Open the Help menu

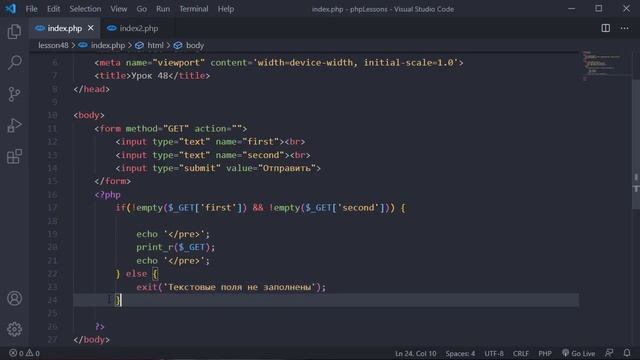click(226, 9)
